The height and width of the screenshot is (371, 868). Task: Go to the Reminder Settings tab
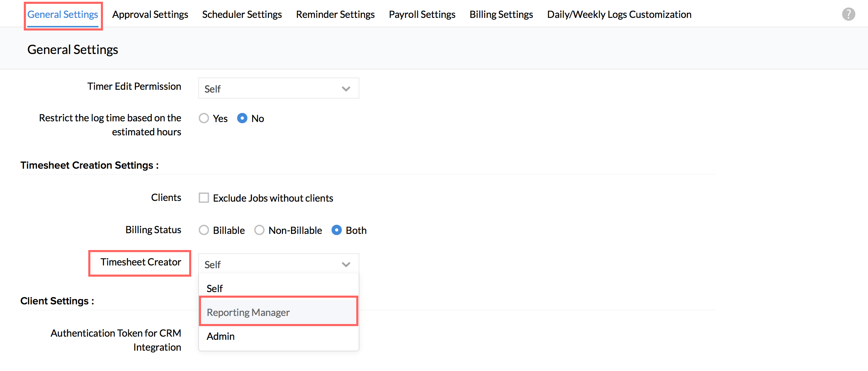[335, 14]
